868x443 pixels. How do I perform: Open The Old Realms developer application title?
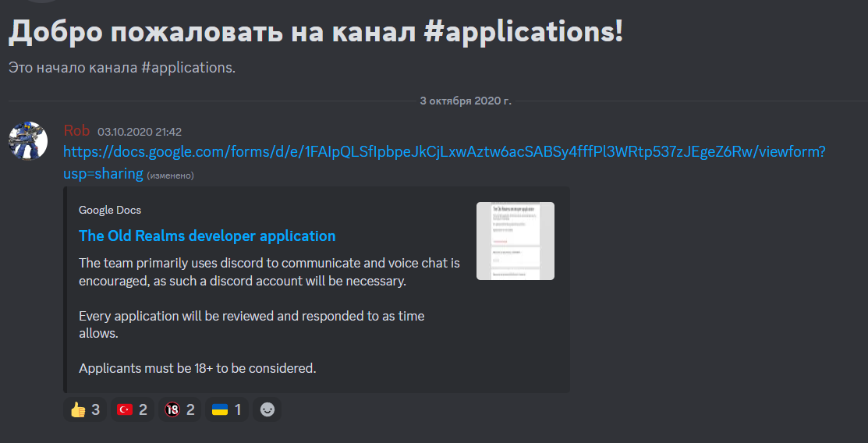pos(207,236)
